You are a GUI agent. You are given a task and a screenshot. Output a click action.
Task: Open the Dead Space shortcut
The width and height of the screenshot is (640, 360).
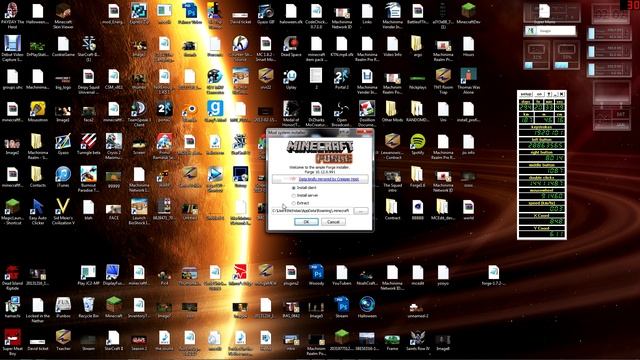[291, 46]
